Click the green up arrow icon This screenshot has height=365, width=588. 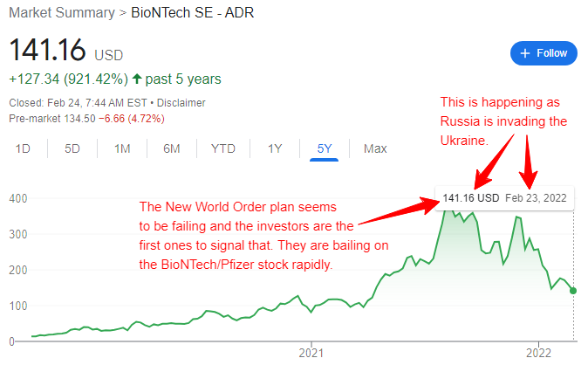click(137, 79)
